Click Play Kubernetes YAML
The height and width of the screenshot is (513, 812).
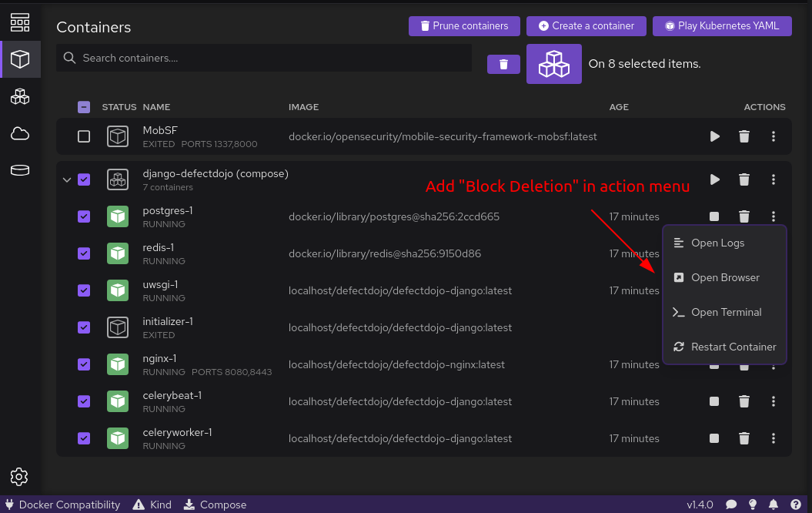pyautogui.click(x=722, y=25)
